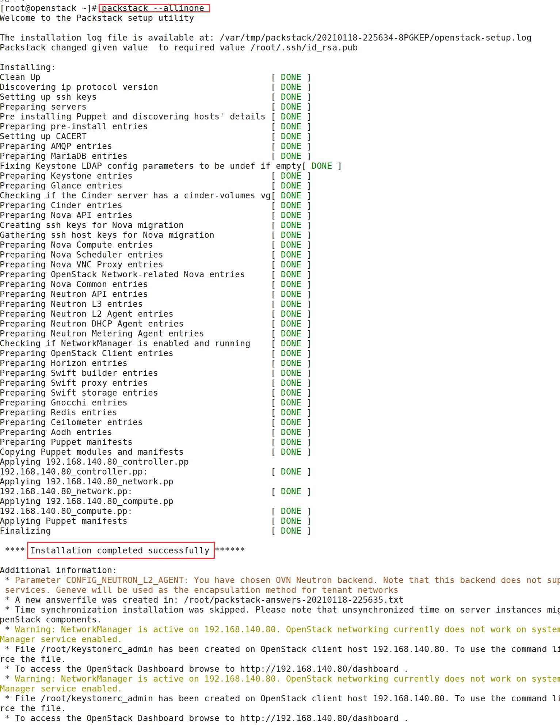
Task: Click 'Preparing Neutron API entries' line
Action: [x=74, y=294]
